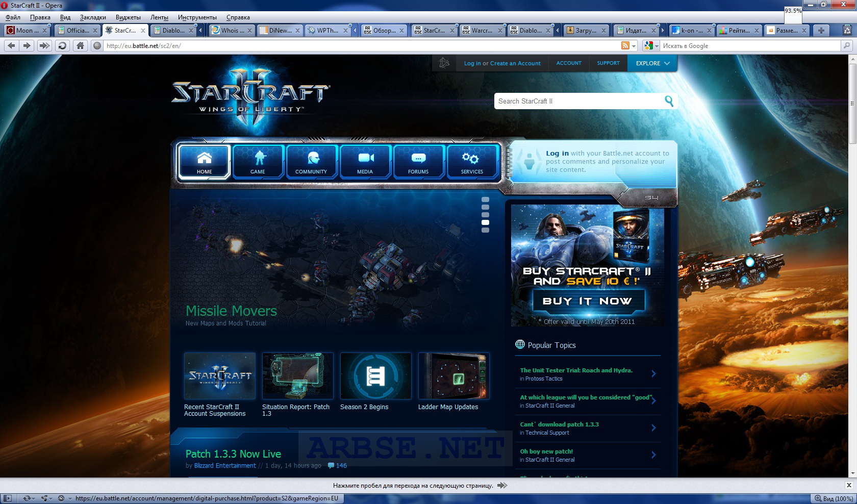The width and height of the screenshot is (857, 504).
Task: Go forward with the forward arrow
Action: click(x=27, y=45)
